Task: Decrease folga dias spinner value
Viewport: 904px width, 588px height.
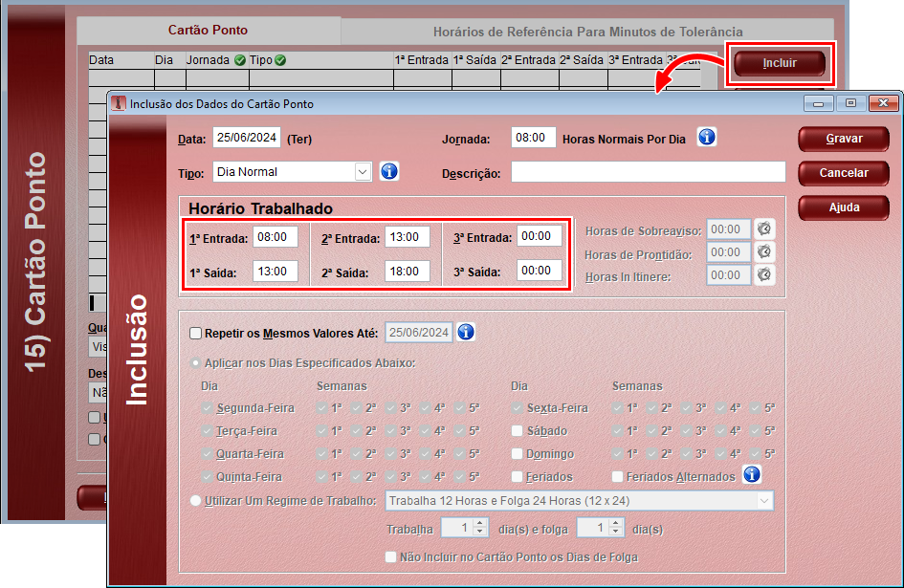Action: (616, 533)
